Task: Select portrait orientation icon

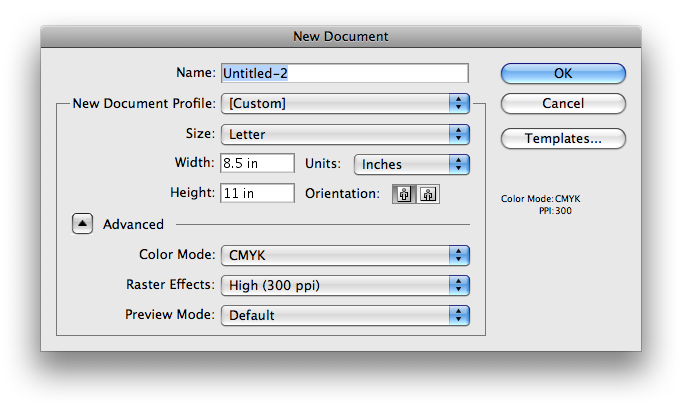Action: [x=404, y=194]
